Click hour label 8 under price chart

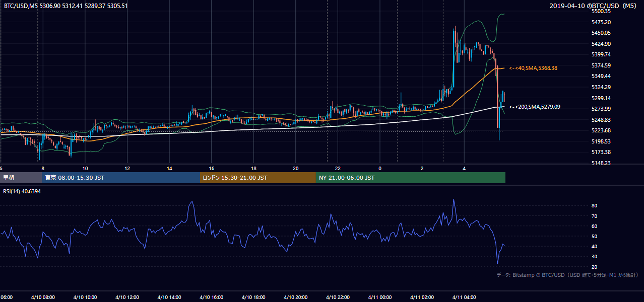(43, 168)
